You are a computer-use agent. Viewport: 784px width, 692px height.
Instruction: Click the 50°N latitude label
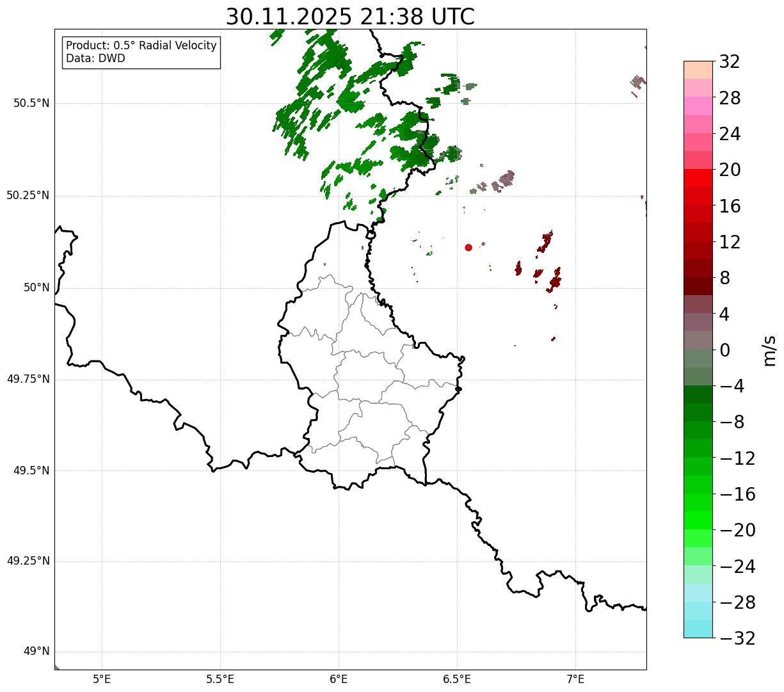[36, 287]
